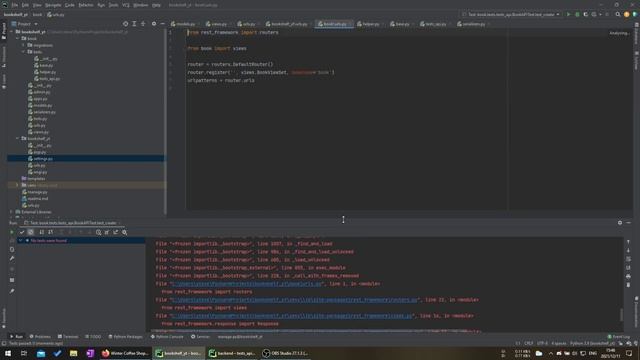Open Event Log in bottom right
Viewport: 640px width, 360px height.
(x=619, y=336)
